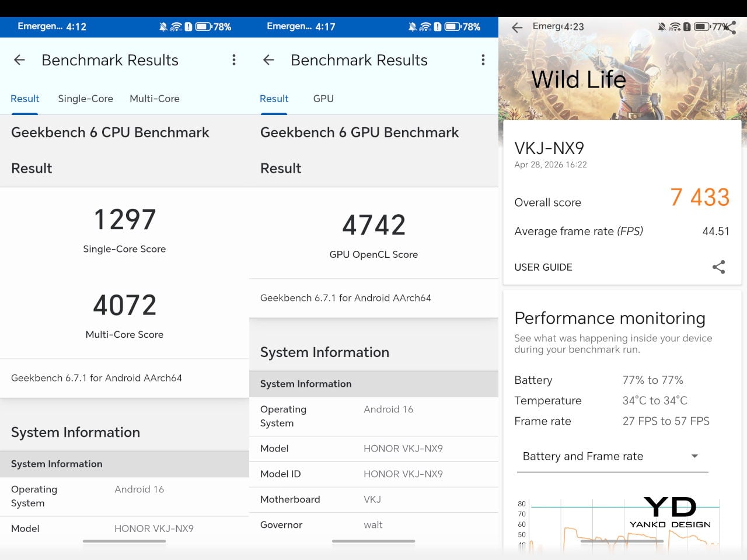Open the GPU tab

click(x=323, y=99)
